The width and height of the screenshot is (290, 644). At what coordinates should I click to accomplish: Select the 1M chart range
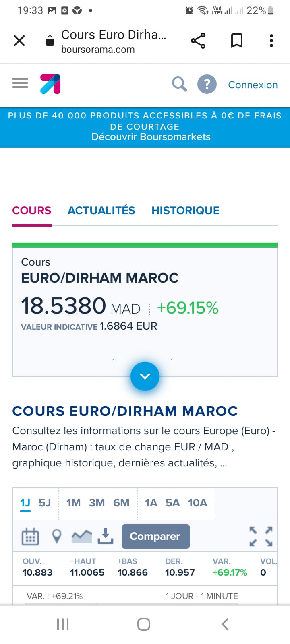tap(73, 502)
